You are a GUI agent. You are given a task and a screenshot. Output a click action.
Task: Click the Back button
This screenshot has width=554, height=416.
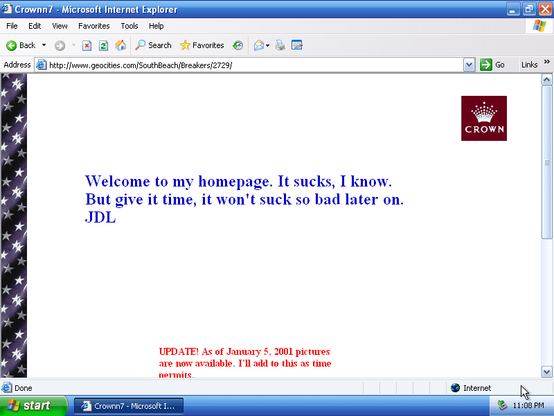point(21,45)
